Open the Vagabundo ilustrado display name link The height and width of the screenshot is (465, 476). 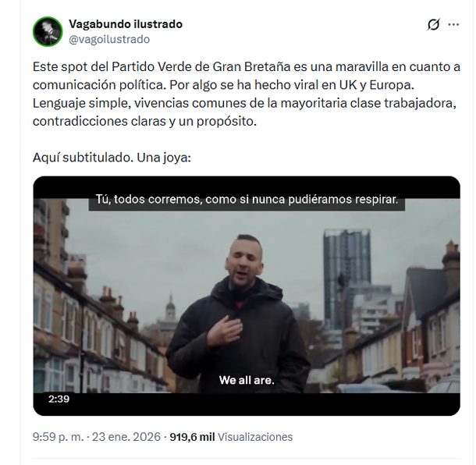point(126,24)
